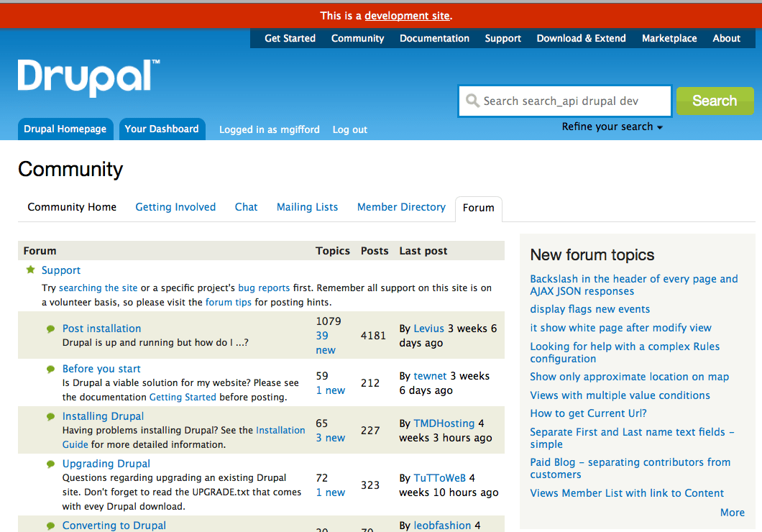Image resolution: width=762 pixels, height=532 pixels.
Task: Open topic Separate First and Last name text fields
Action: coord(632,438)
